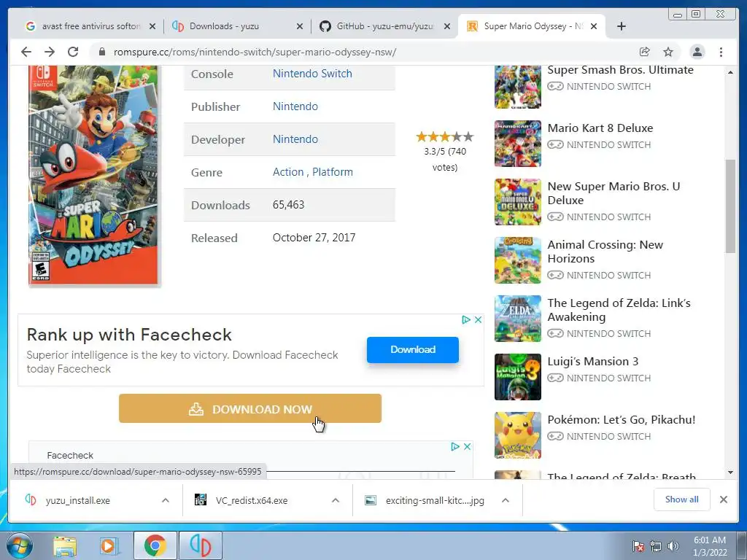Open the Mario Kart 8 Deluxe thumbnail
This screenshot has width=747, height=560.
(x=518, y=144)
